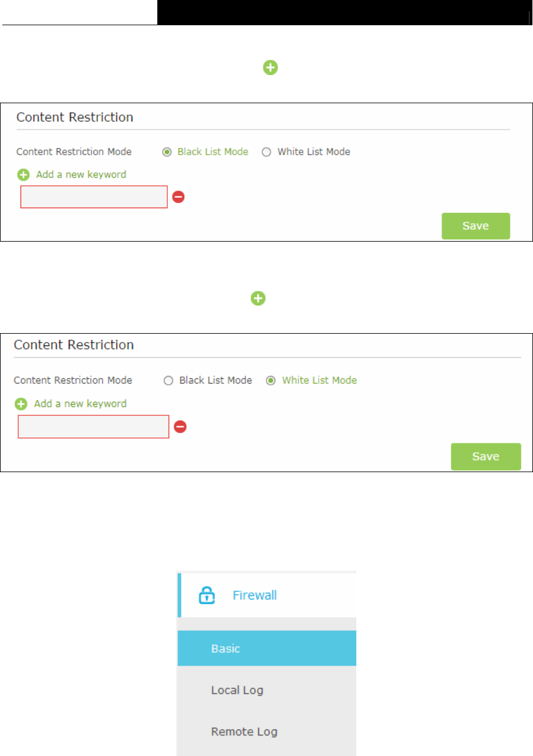This screenshot has height=756, width=533.
Task: Select the checked White List Mode radio button
Action: point(271,381)
